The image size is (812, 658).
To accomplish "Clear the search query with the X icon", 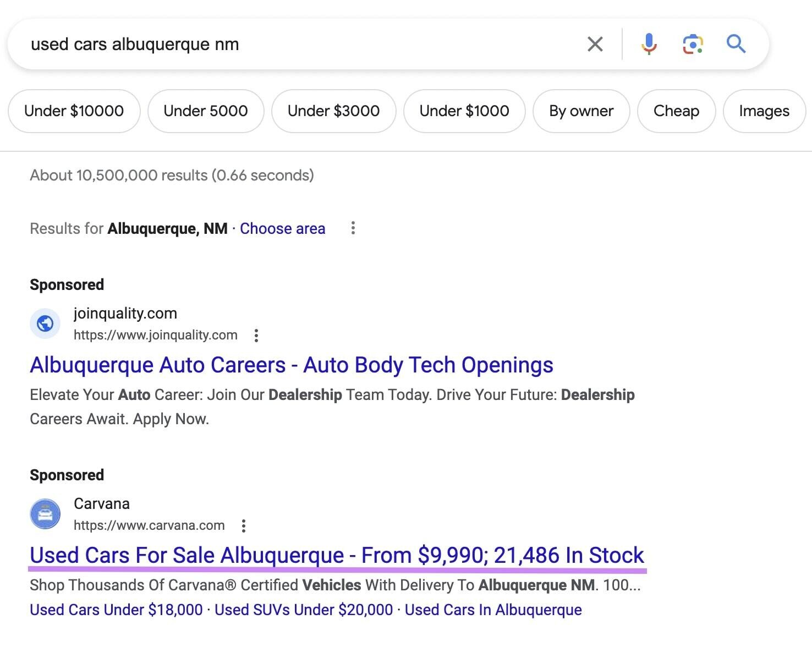I will coord(595,43).
